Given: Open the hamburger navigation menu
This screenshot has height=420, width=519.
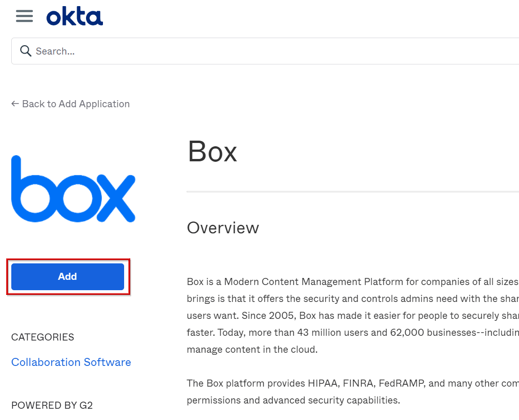Looking at the screenshot, I should click(24, 16).
